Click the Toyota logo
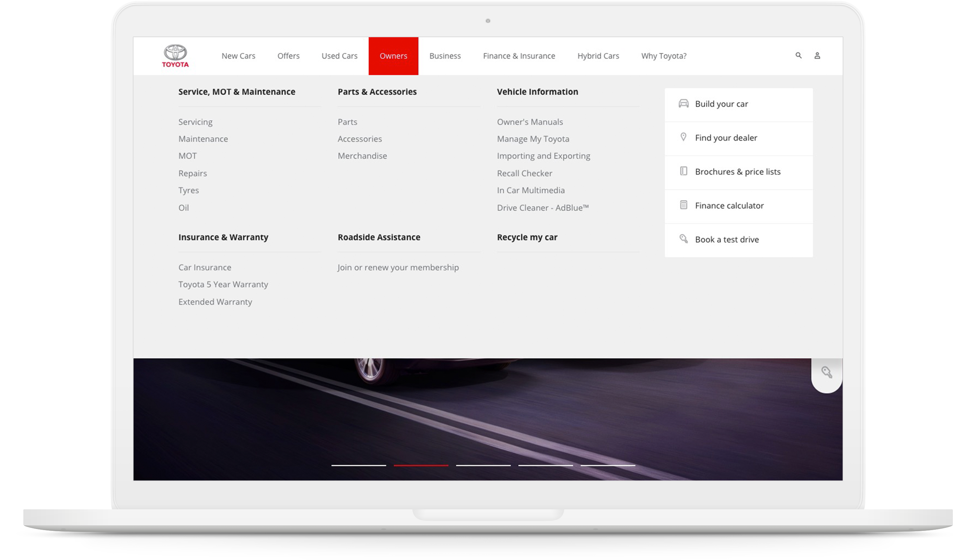 click(175, 56)
